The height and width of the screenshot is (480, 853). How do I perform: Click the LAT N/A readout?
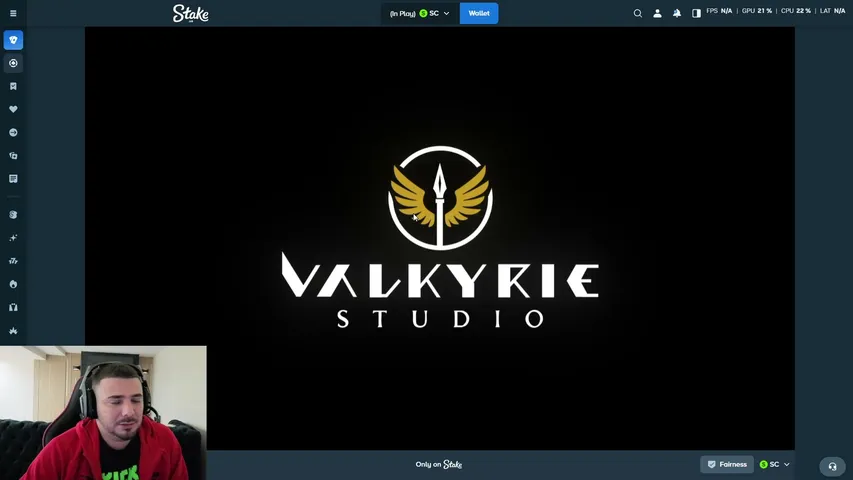point(832,11)
